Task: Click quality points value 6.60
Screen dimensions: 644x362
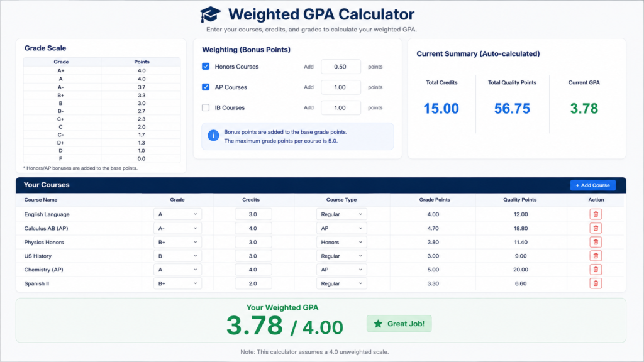Action: point(521,283)
